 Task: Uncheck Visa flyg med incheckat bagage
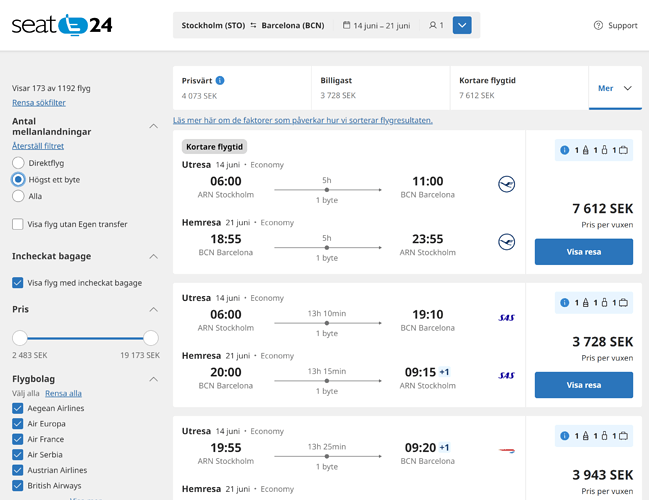click(x=17, y=283)
